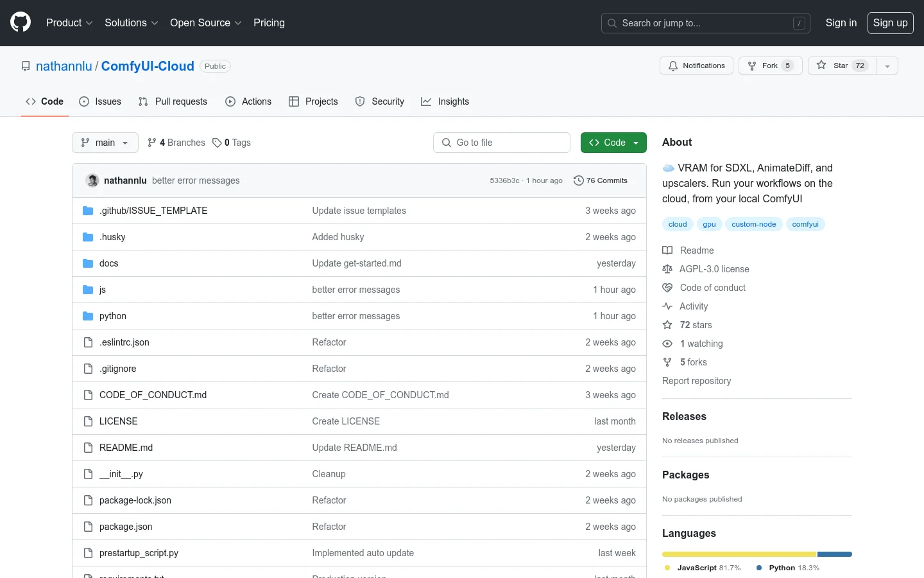Image resolution: width=924 pixels, height=578 pixels.
Task: Click the AGPL-3.0 license scales icon
Action: tap(667, 269)
